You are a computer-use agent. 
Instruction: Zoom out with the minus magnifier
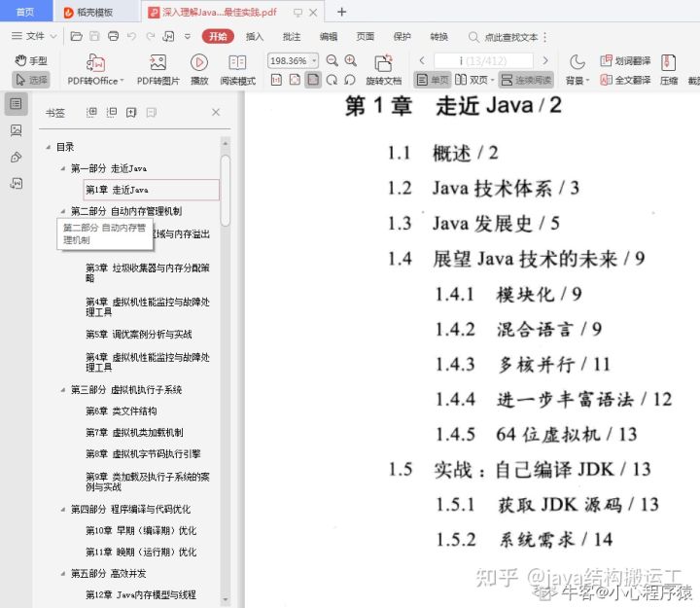pos(332,60)
